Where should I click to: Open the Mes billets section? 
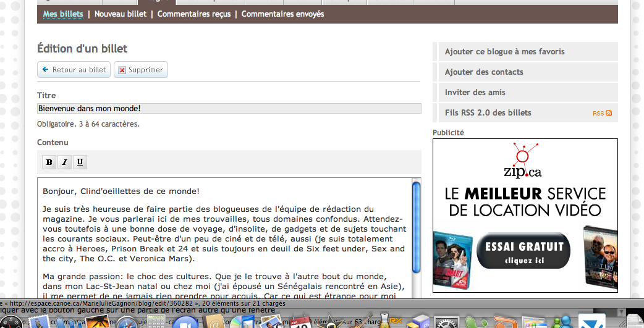coord(63,14)
